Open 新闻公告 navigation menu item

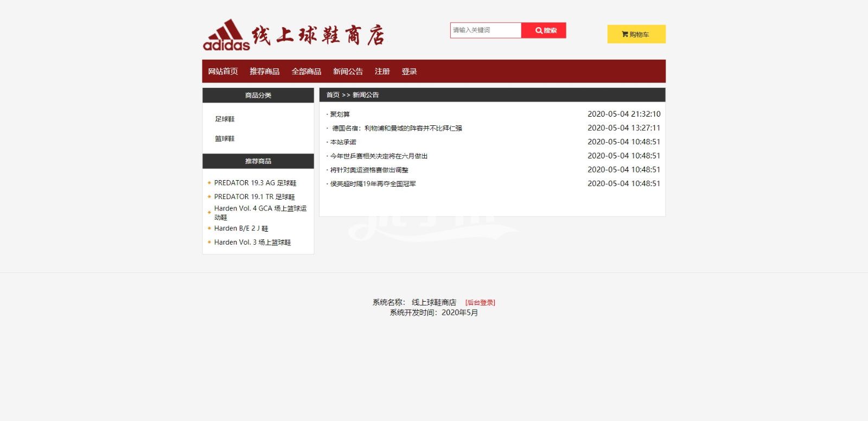point(348,72)
